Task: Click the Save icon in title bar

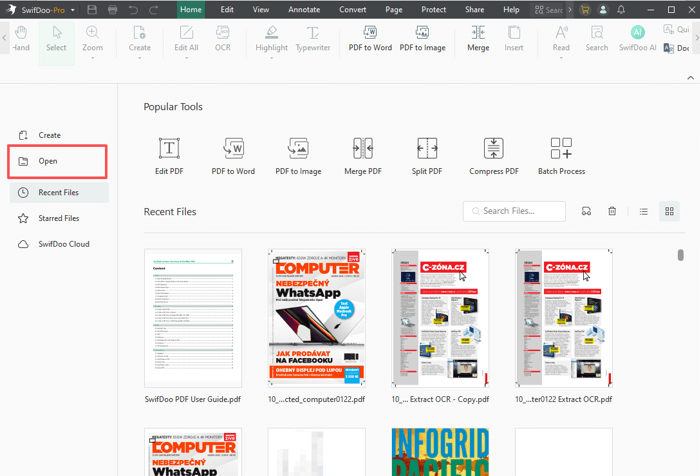Action: coord(92,9)
